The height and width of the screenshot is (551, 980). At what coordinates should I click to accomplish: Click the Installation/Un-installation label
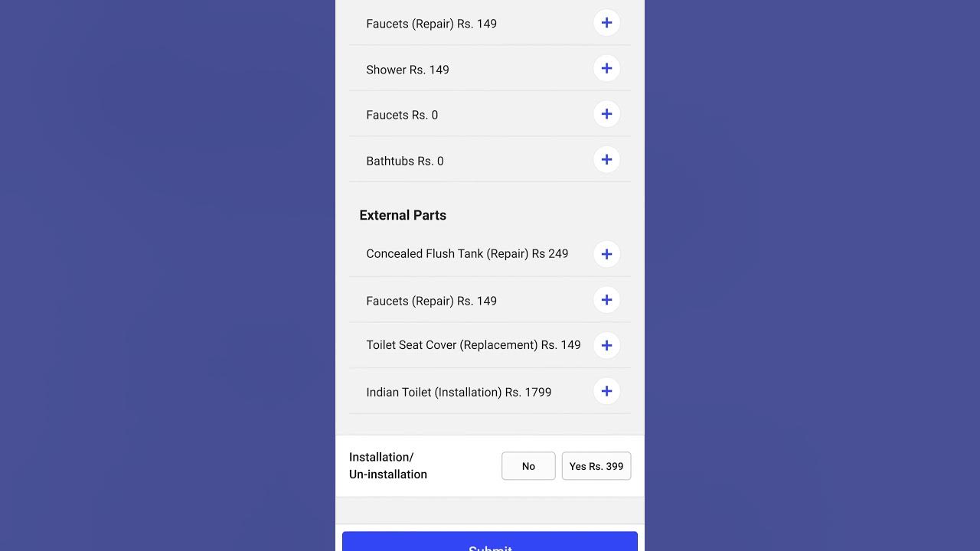(388, 465)
